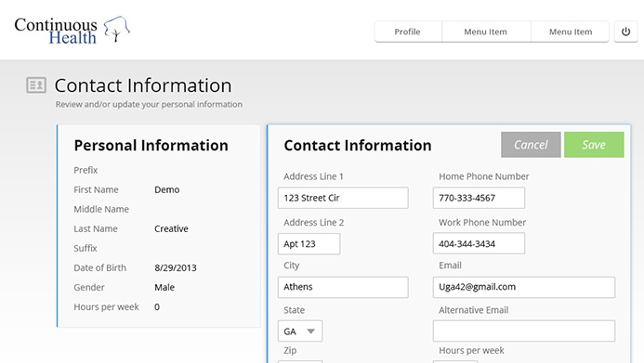Open the last Menu Item tab beside power button
This screenshot has height=363, width=644.
pyautogui.click(x=570, y=32)
